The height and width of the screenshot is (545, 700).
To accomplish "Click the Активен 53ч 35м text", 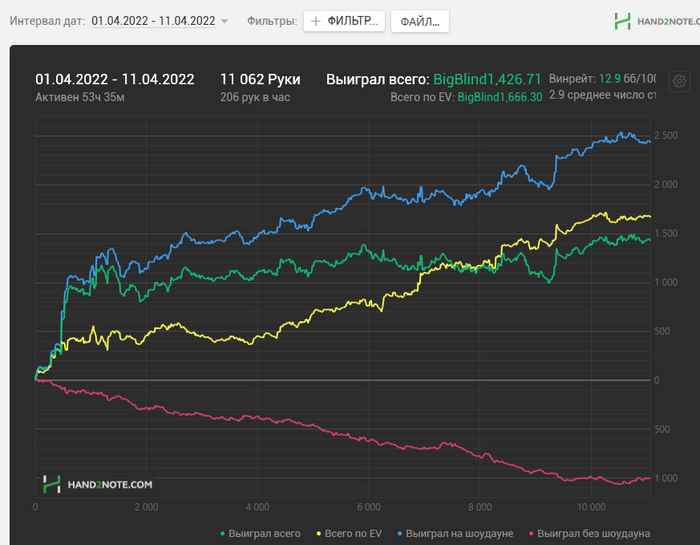I will point(80,97).
